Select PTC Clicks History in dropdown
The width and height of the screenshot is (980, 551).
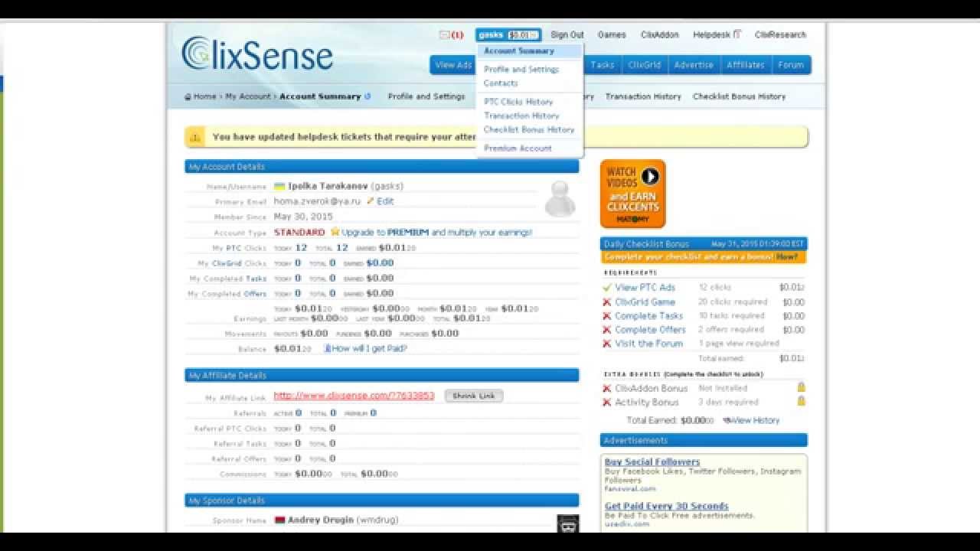518,102
